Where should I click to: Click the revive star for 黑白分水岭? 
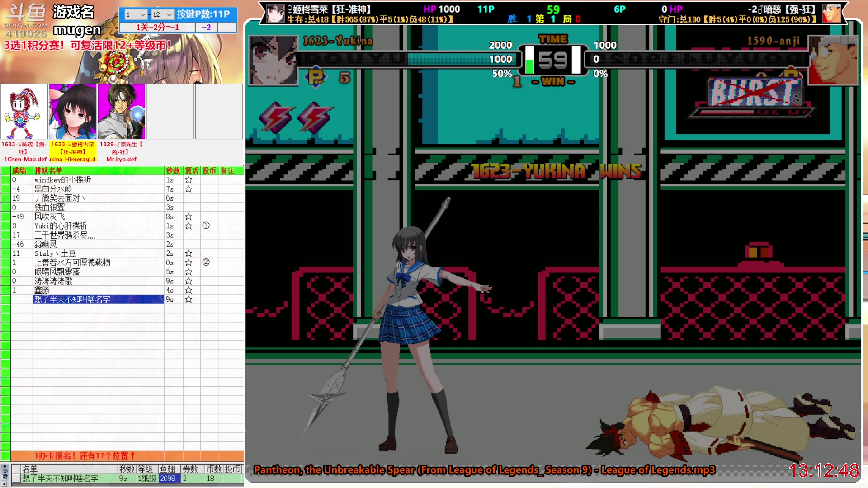[189, 189]
